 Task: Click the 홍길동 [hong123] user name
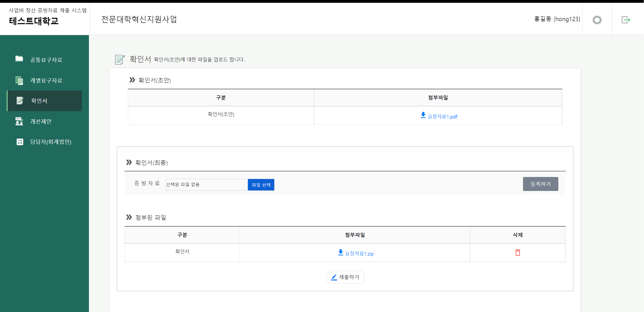click(x=557, y=19)
